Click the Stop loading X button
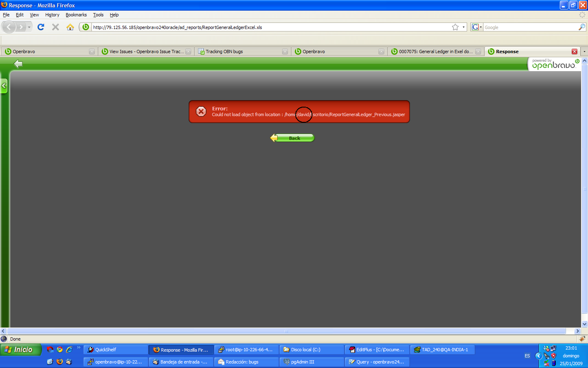The height and width of the screenshot is (368, 588). click(x=56, y=27)
